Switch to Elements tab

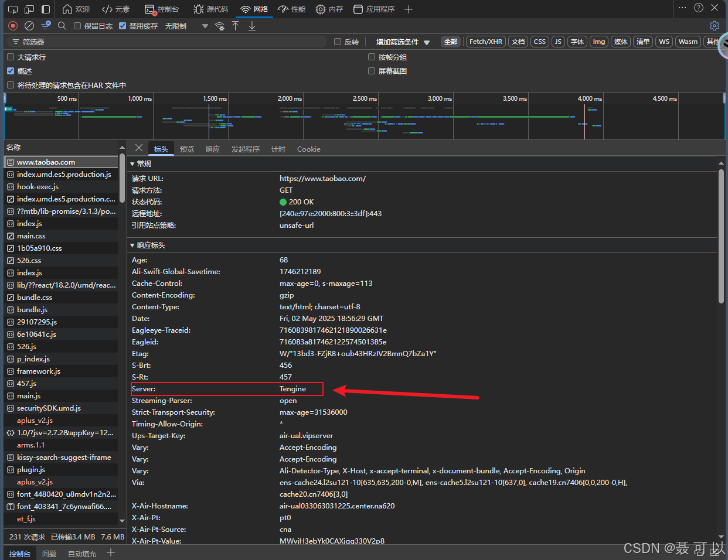tap(116, 9)
